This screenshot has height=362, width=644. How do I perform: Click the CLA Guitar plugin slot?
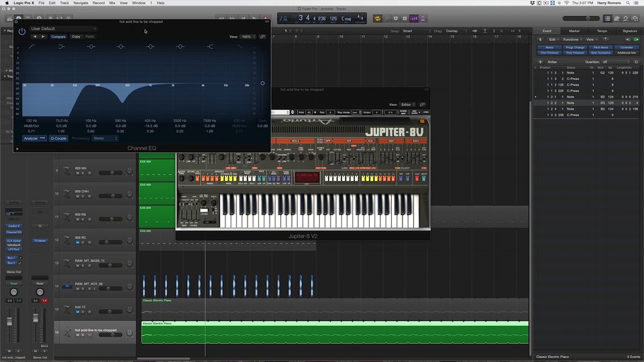click(x=13, y=241)
